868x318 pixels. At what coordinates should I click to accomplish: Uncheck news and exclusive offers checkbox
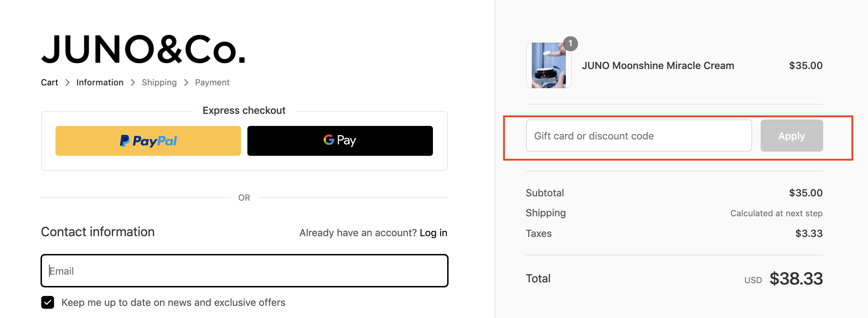pos(48,302)
